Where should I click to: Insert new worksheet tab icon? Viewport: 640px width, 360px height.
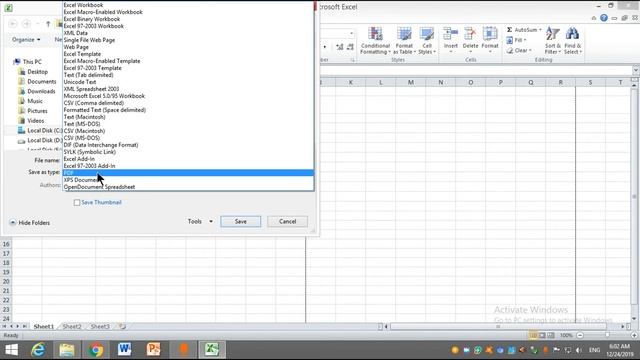[122, 327]
